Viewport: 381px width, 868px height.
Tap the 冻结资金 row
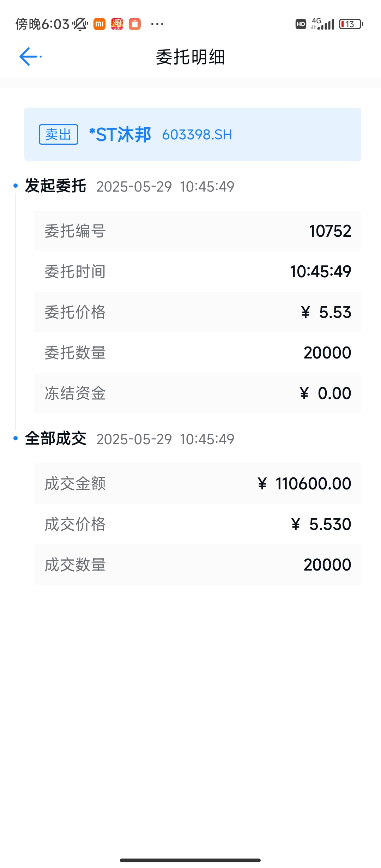pos(198,393)
